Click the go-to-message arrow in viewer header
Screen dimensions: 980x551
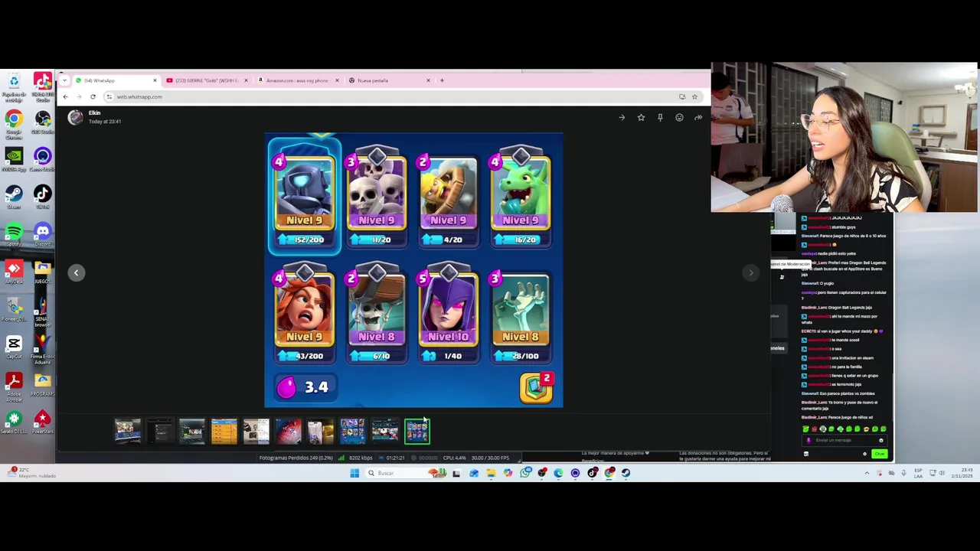(622, 117)
